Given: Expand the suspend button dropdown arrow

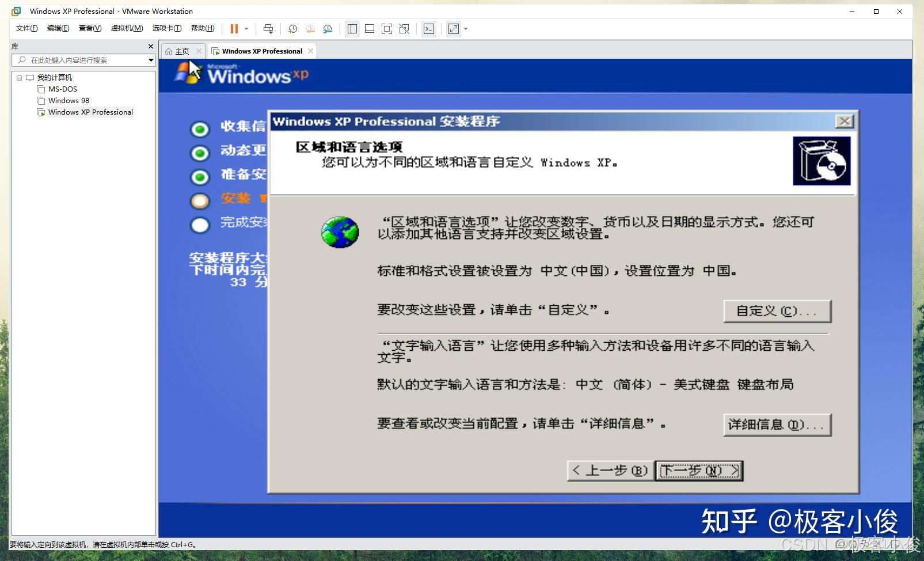Looking at the screenshot, I should click(246, 29).
